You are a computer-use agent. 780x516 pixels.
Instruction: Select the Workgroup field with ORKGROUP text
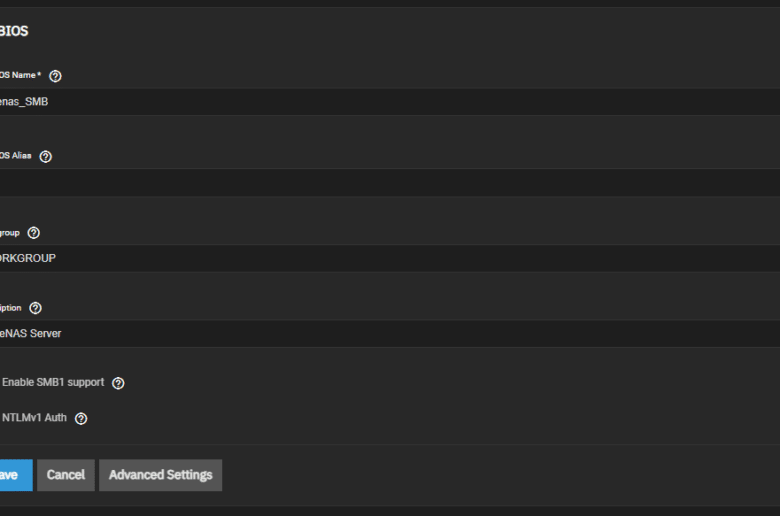pyautogui.click(x=390, y=258)
